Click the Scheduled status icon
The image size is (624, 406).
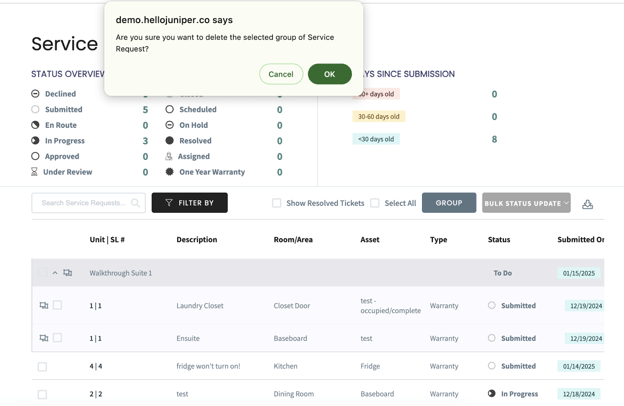(x=170, y=109)
